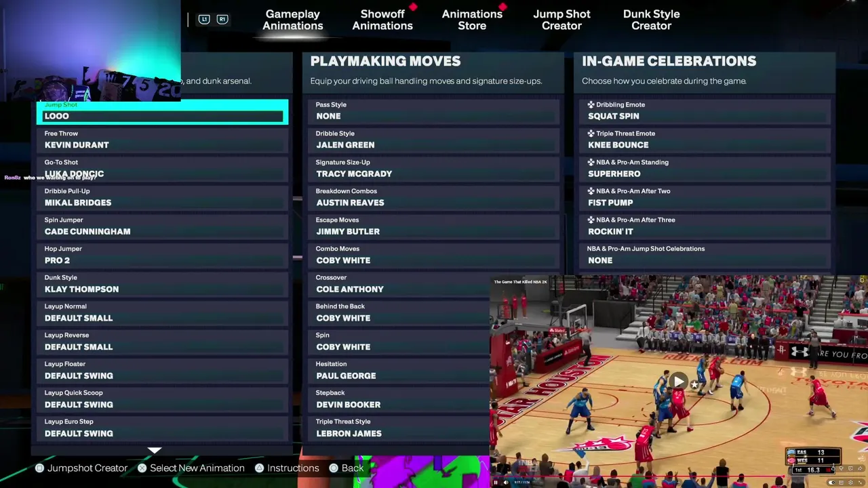This screenshot has width=868, height=488.
Task: Select the Crossover Cole Anthony row
Action: tap(399, 284)
